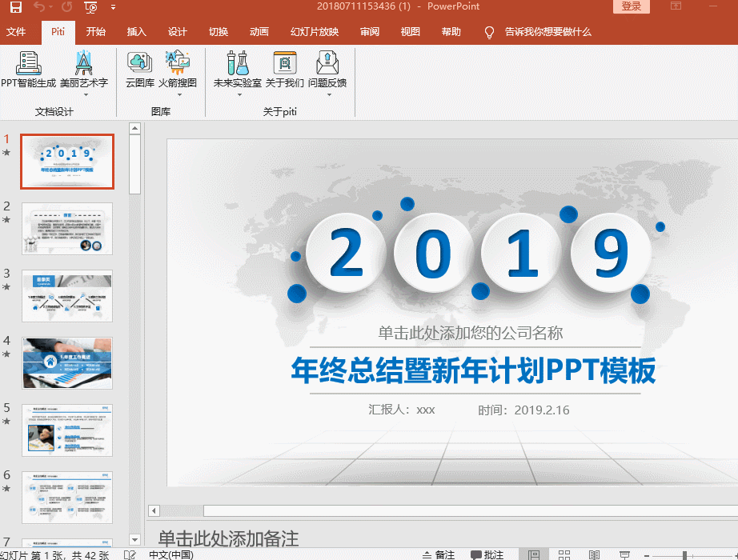
Task: Click the 汇报人：xxx text
Action: pyautogui.click(x=402, y=410)
